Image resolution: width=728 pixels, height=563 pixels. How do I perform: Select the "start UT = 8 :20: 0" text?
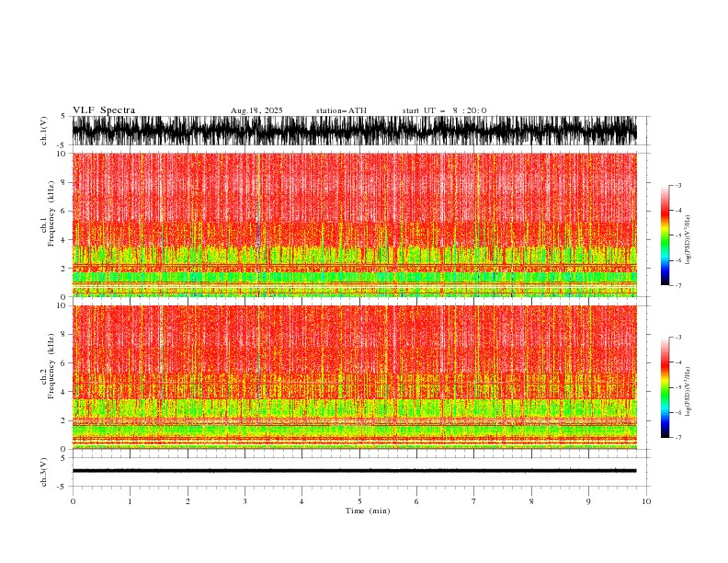coord(444,110)
